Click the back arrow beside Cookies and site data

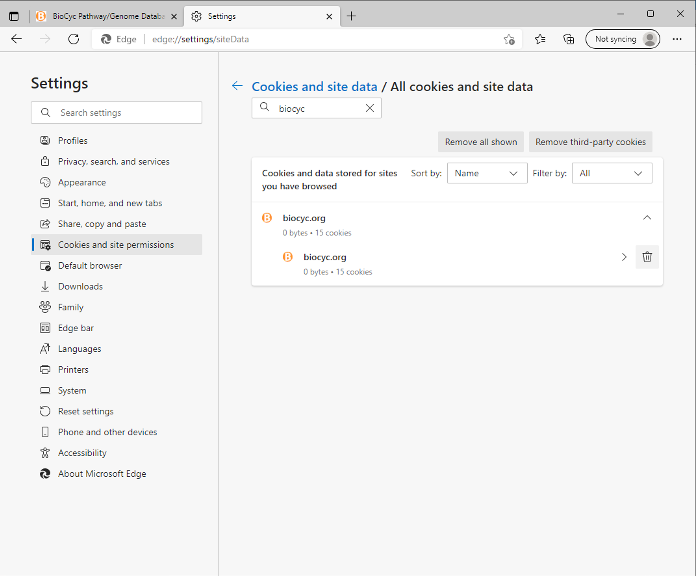(237, 87)
